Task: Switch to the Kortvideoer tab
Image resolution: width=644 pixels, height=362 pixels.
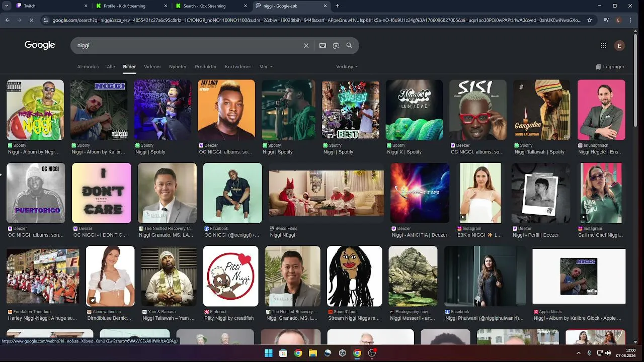Action: (238, 67)
